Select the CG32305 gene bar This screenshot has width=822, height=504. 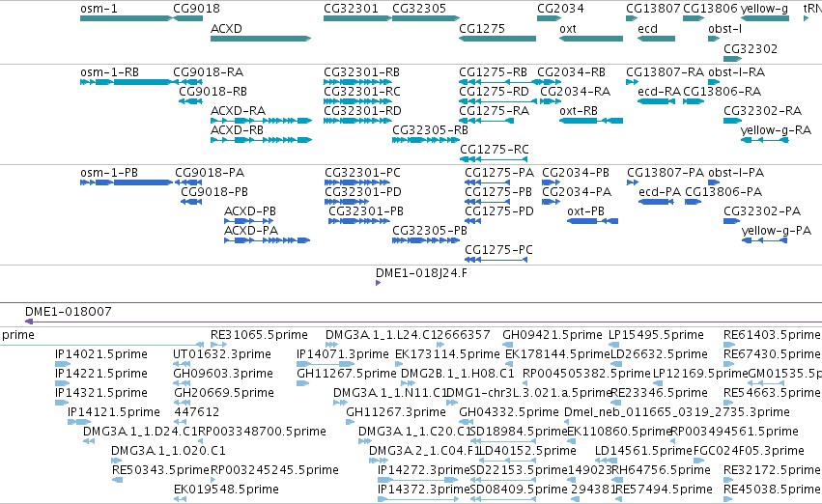click(x=426, y=18)
